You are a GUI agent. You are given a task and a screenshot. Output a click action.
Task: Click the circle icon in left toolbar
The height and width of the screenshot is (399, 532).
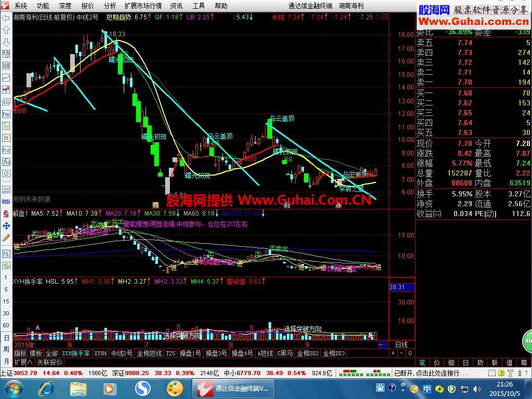[x=6, y=174]
